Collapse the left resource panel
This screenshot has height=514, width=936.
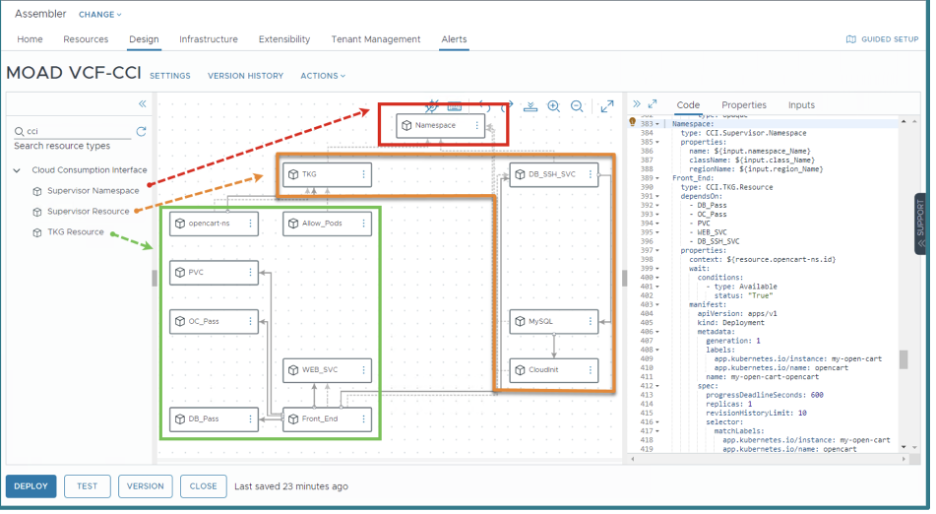pyautogui.click(x=142, y=104)
